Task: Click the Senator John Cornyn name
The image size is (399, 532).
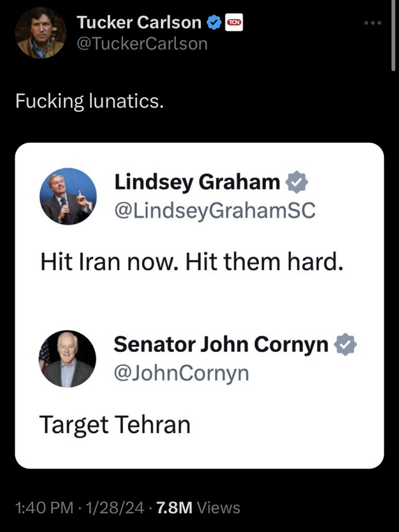Action: point(221,344)
